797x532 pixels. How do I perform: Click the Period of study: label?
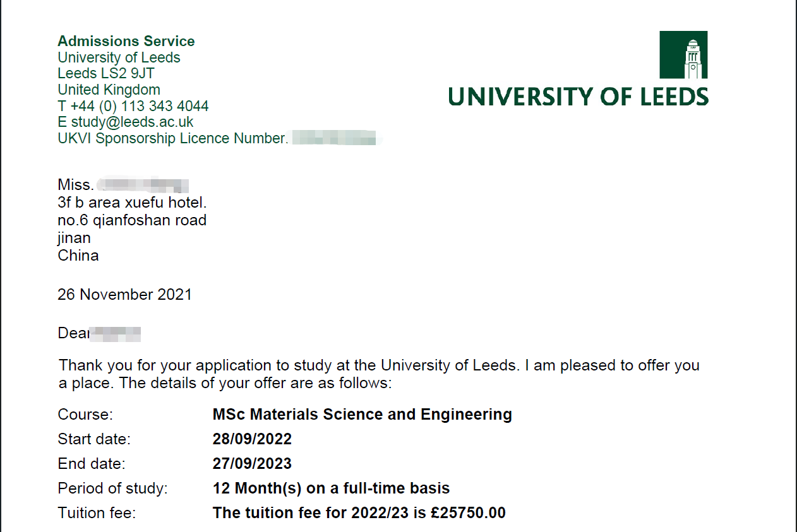pyautogui.click(x=112, y=488)
